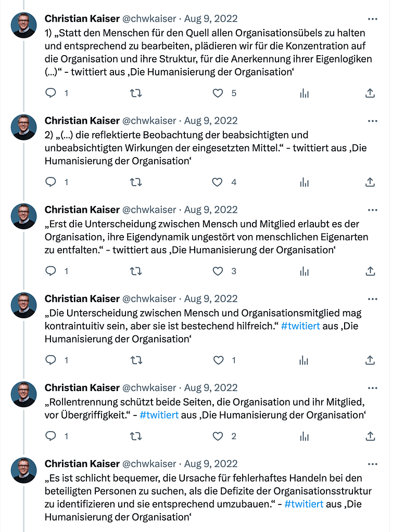Reply to the "Rollentrennung schützt" tweet
The image size is (404, 532).
point(51,436)
